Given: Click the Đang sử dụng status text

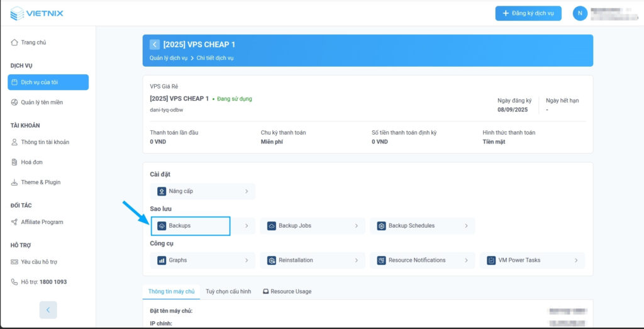Looking at the screenshot, I should (x=235, y=99).
